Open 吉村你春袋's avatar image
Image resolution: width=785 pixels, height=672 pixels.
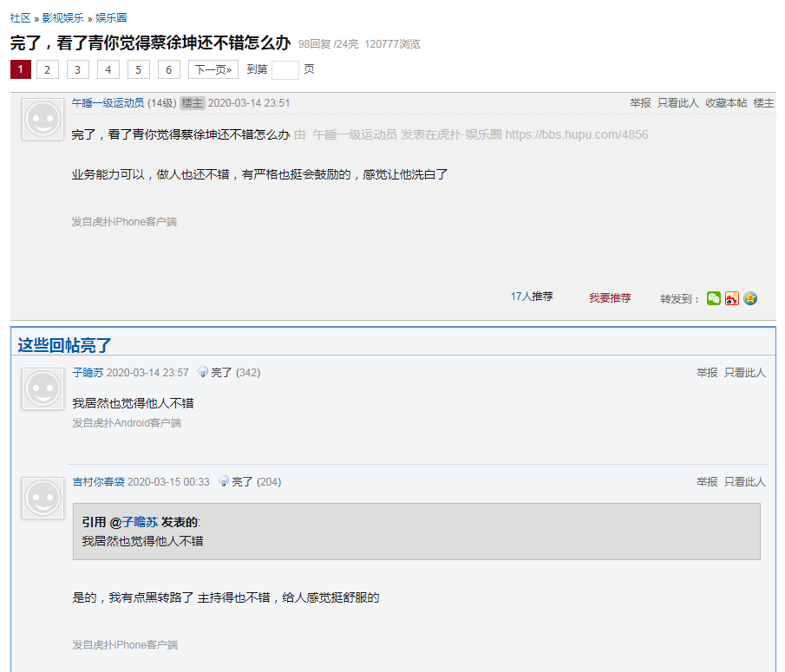tap(43, 498)
